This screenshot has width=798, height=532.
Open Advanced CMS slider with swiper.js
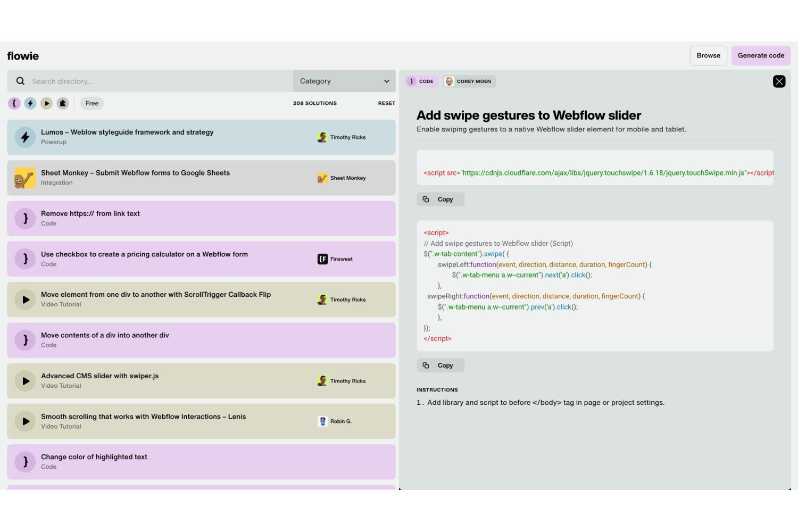coord(201,381)
